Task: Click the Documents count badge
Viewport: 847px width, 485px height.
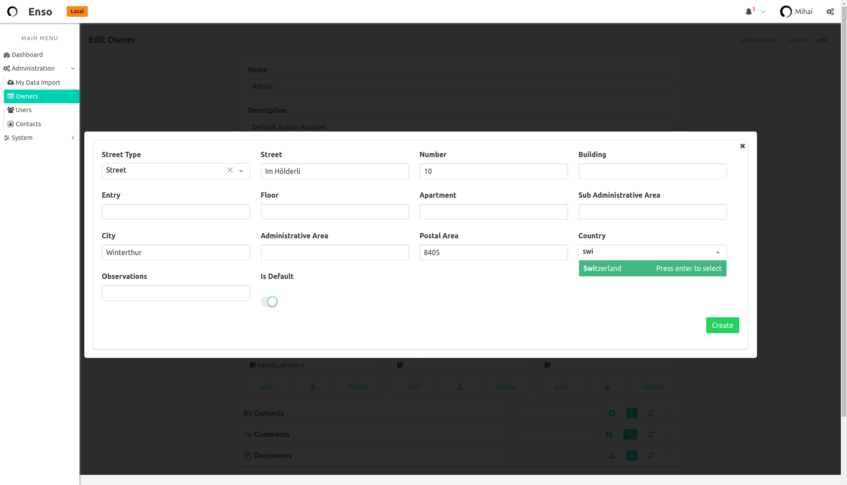Action: 631,456
